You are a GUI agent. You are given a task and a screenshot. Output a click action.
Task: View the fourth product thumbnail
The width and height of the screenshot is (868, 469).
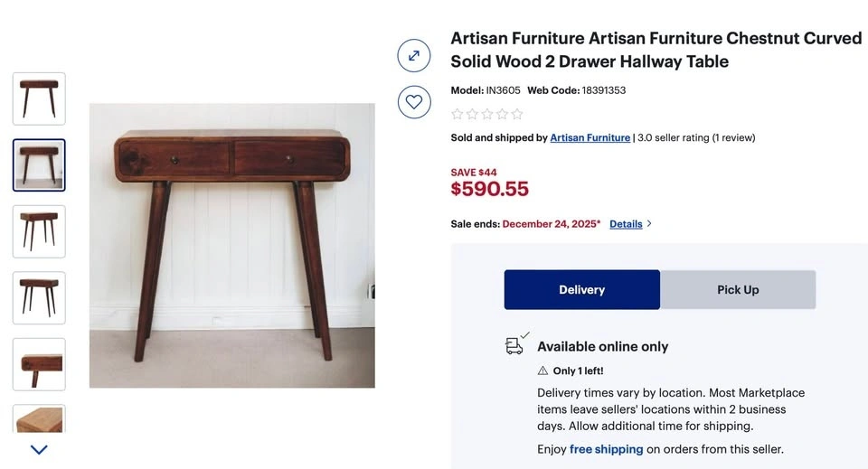(39, 298)
